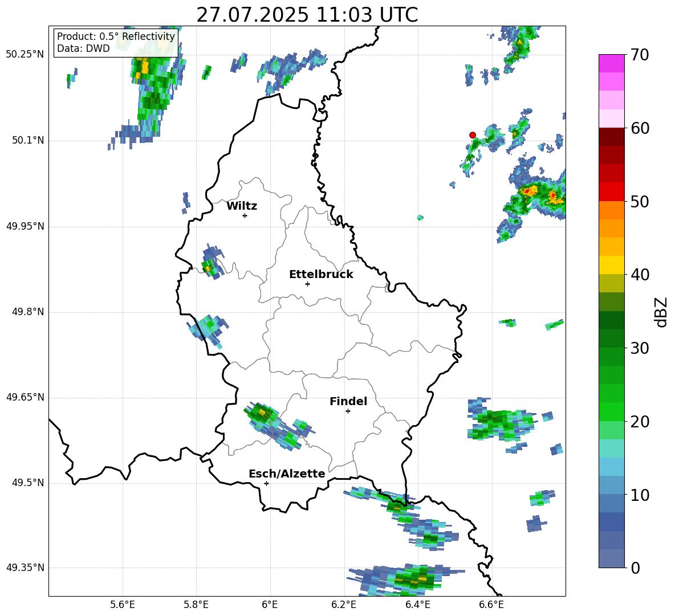The image size is (675, 616).
Task: Click the 50.25°N latitude tick label
Action: pos(25,55)
